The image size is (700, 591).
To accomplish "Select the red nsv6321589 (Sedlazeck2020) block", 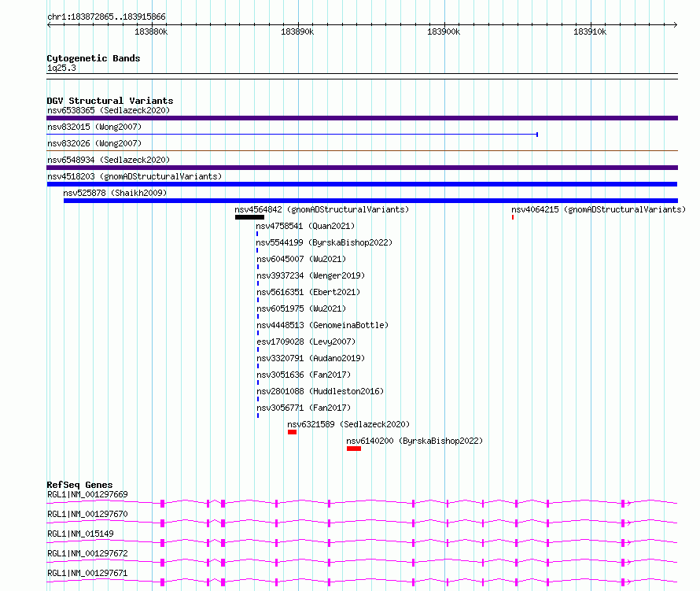I will coord(292,432).
